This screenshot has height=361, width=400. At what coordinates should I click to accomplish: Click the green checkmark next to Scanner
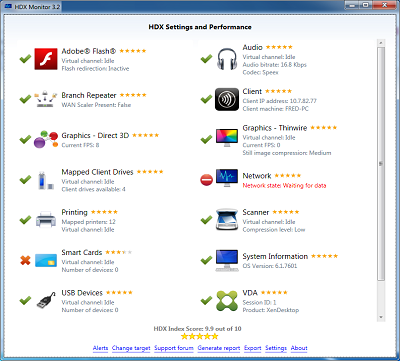point(206,219)
